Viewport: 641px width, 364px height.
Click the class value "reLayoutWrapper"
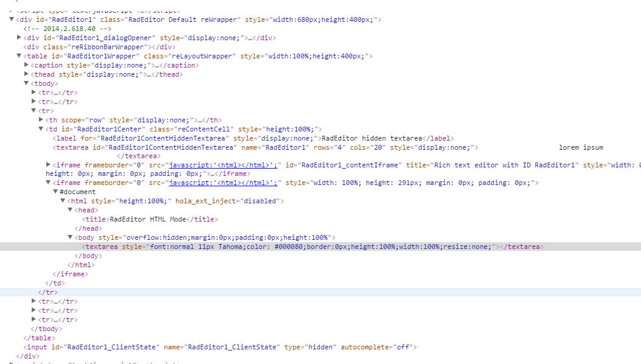[200, 57]
